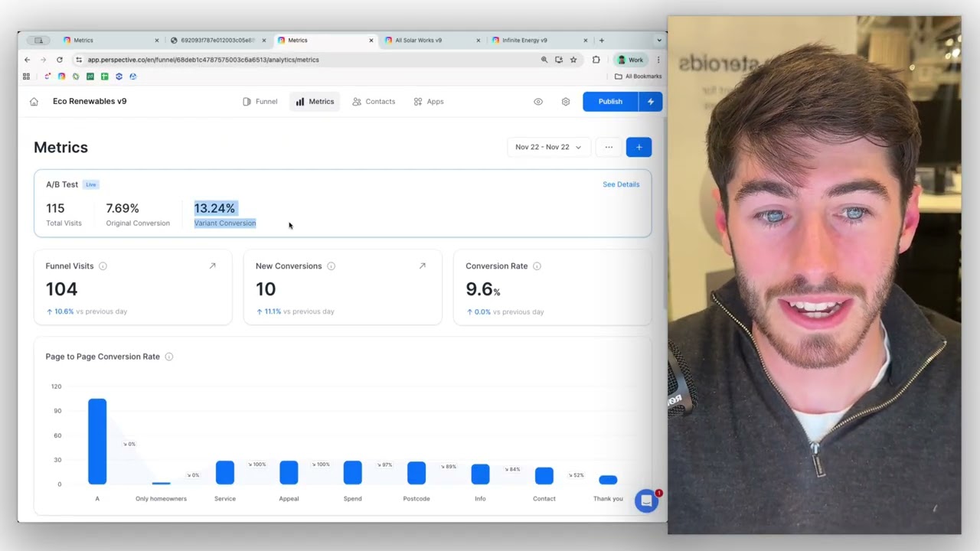The height and width of the screenshot is (551, 980).
Task: Open the Work profile button
Action: (x=631, y=60)
